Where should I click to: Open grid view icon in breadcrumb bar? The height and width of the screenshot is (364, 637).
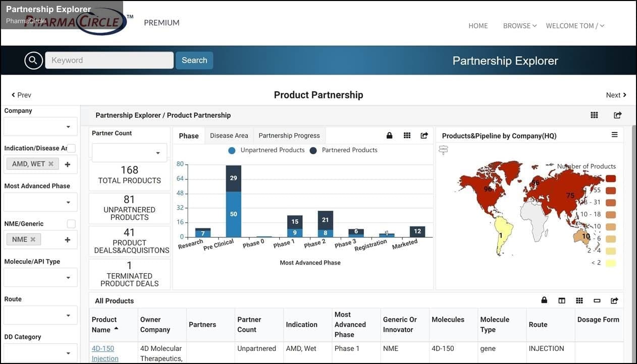pyautogui.click(x=594, y=115)
